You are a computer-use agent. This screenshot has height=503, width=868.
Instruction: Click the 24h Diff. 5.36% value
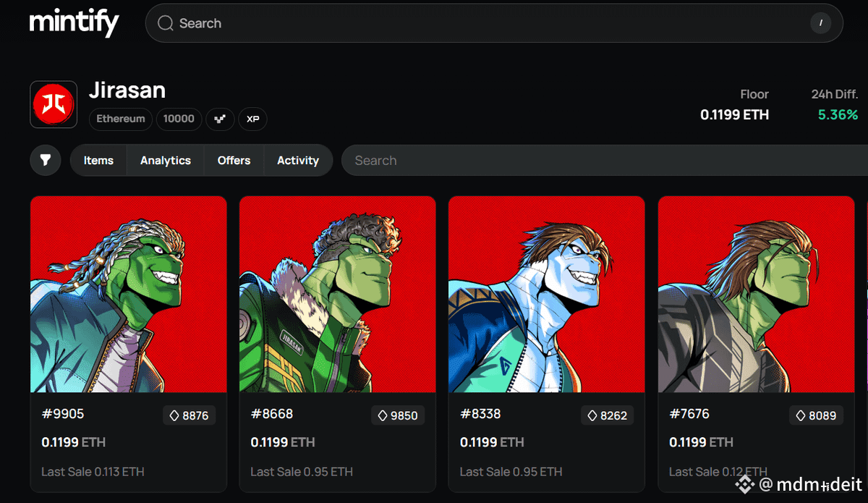(838, 115)
